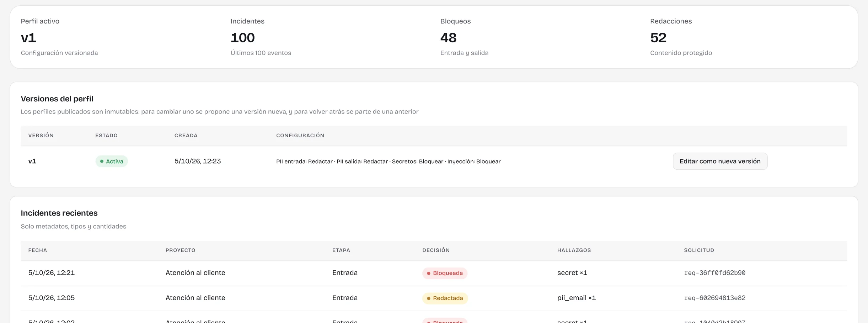Click the text Entrada y salida

[464, 53]
